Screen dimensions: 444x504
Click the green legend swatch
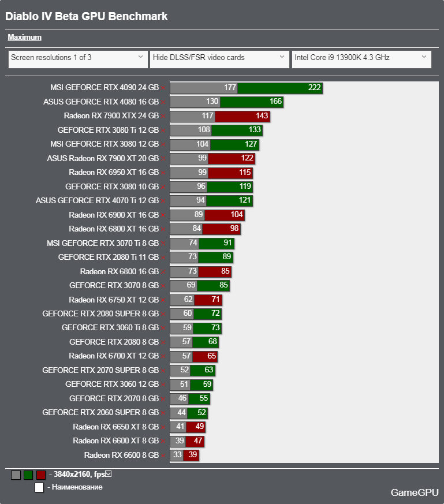click(x=28, y=475)
